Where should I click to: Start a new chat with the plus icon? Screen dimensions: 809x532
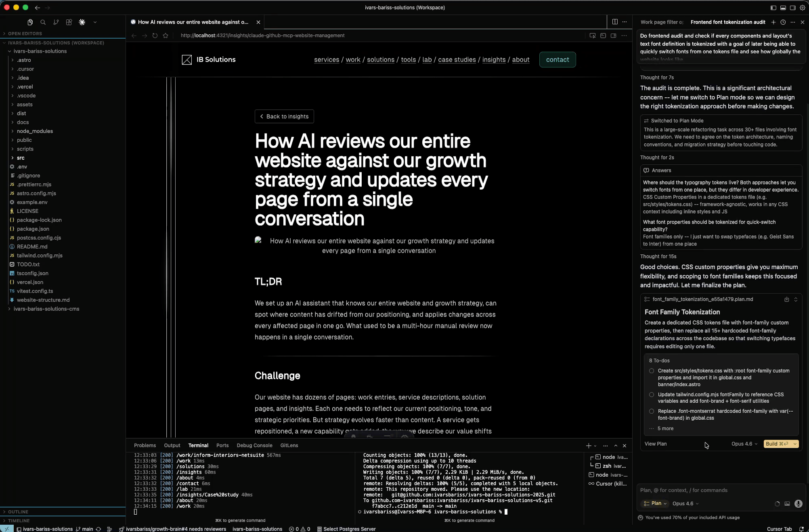click(x=773, y=22)
